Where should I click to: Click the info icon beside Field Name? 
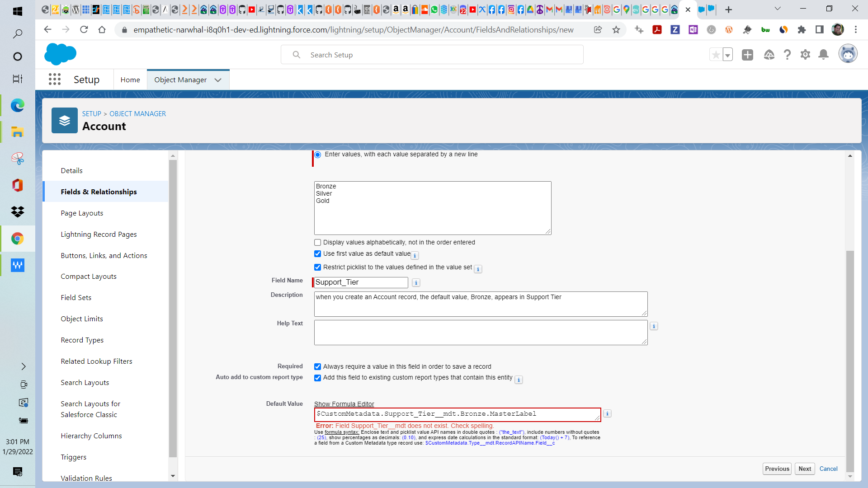(x=416, y=282)
